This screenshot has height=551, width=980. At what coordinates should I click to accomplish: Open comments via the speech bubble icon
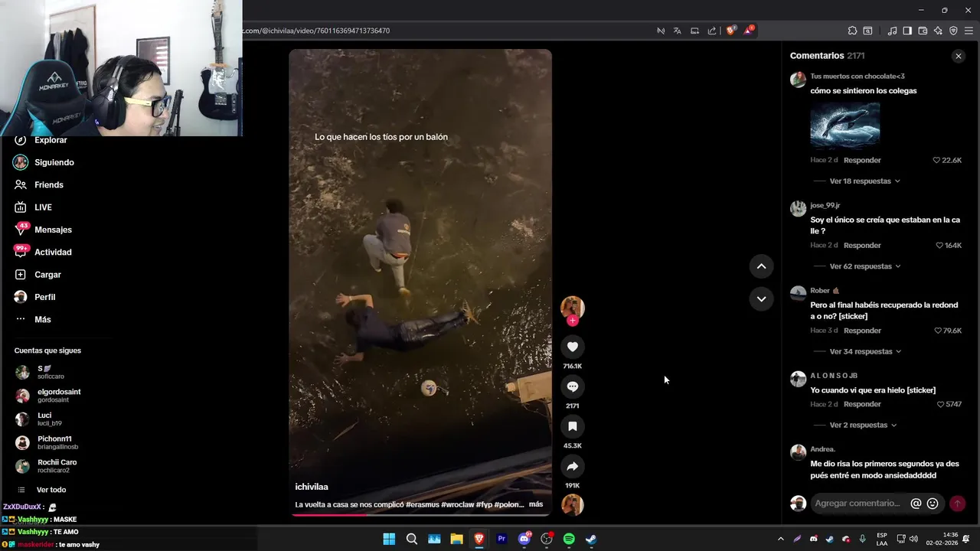[572, 386]
